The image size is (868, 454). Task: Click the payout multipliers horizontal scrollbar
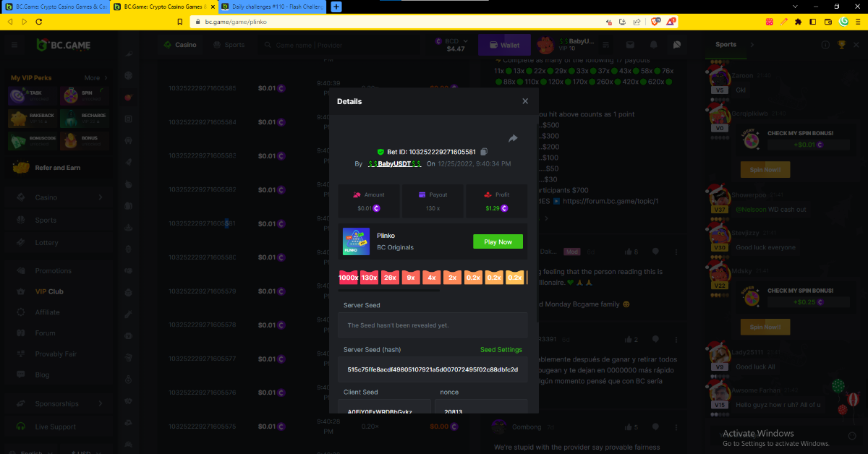click(x=389, y=290)
